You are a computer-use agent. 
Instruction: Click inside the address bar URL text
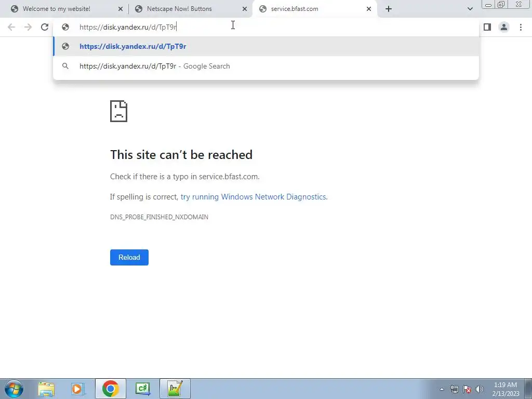(x=128, y=27)
